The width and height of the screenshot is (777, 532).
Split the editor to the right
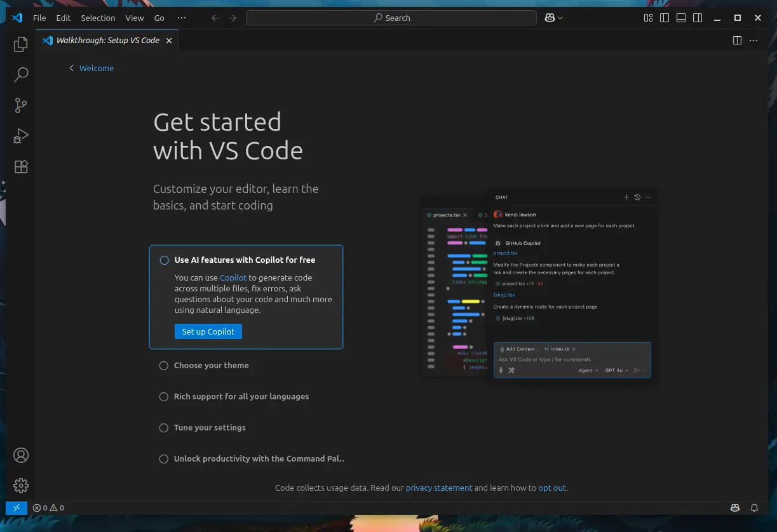[737, 41]
